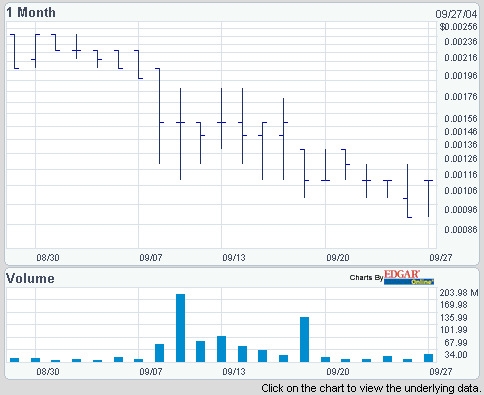Click the 0.00216 price axis label

click(x=461, y=58)
